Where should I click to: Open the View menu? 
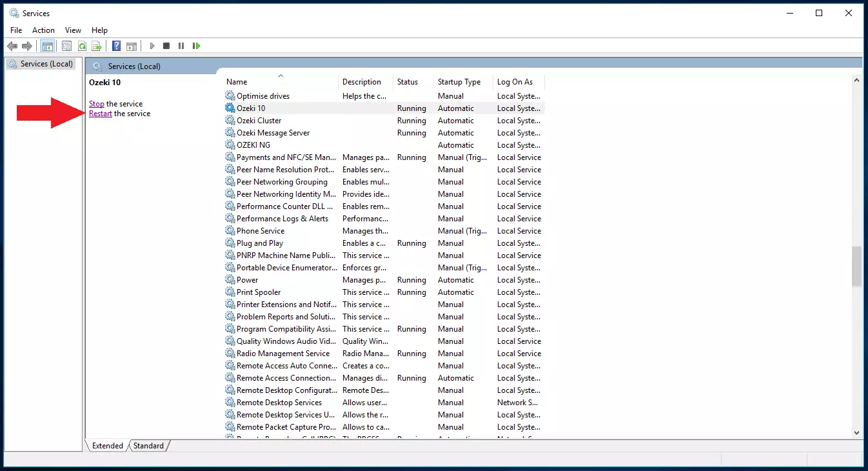73,30
